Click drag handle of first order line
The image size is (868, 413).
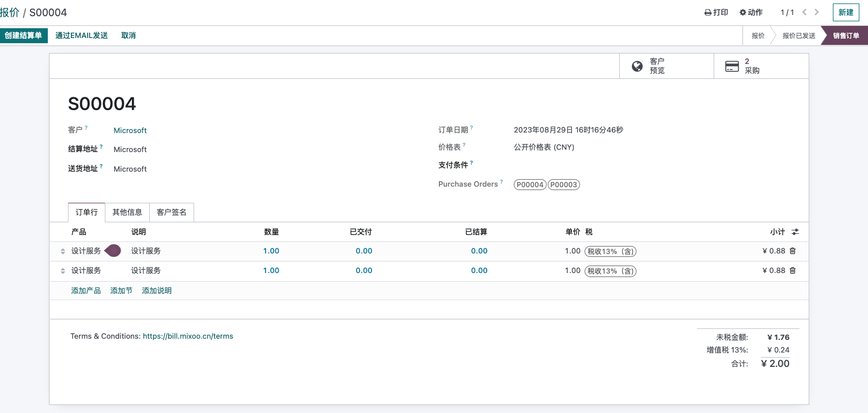(63, 251)
